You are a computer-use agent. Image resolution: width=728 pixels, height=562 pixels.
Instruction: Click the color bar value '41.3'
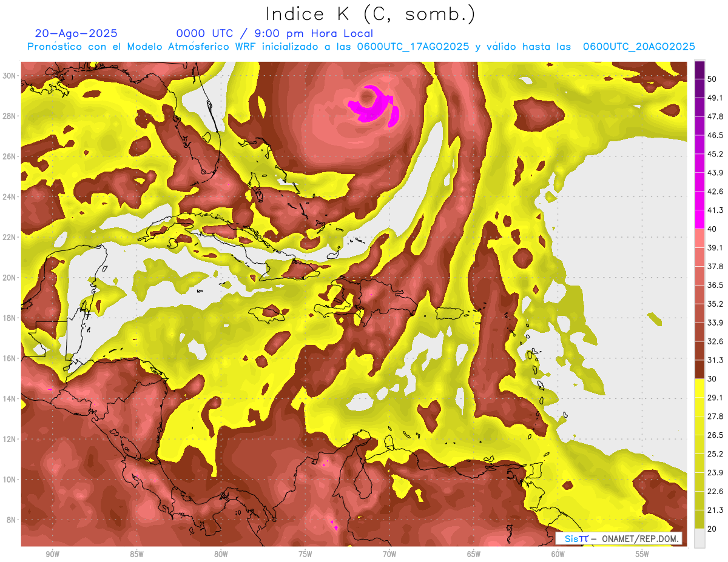pos(715,210)
